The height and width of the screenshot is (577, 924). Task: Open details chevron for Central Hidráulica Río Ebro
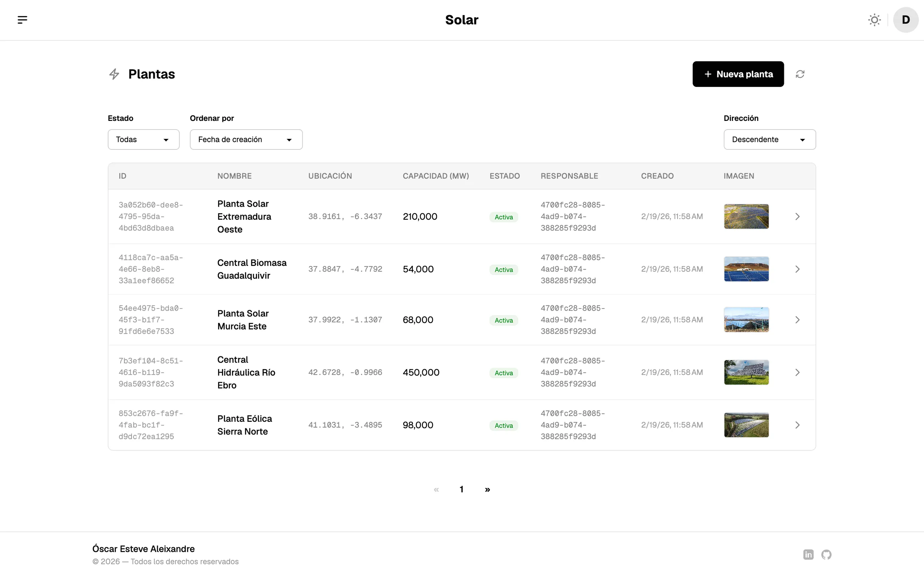[797, 372]
